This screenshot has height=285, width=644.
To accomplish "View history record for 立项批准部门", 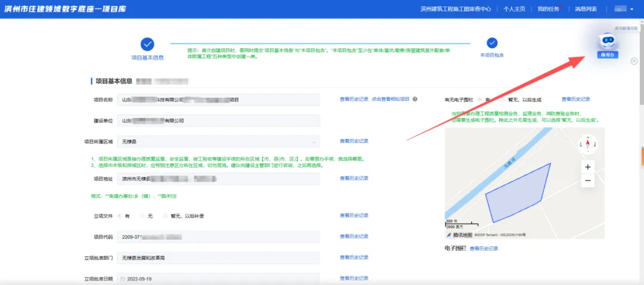I will click(354, 257).
